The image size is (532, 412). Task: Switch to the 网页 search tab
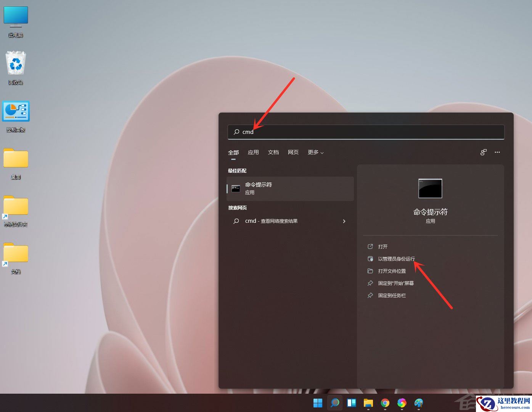click(293, 152)
